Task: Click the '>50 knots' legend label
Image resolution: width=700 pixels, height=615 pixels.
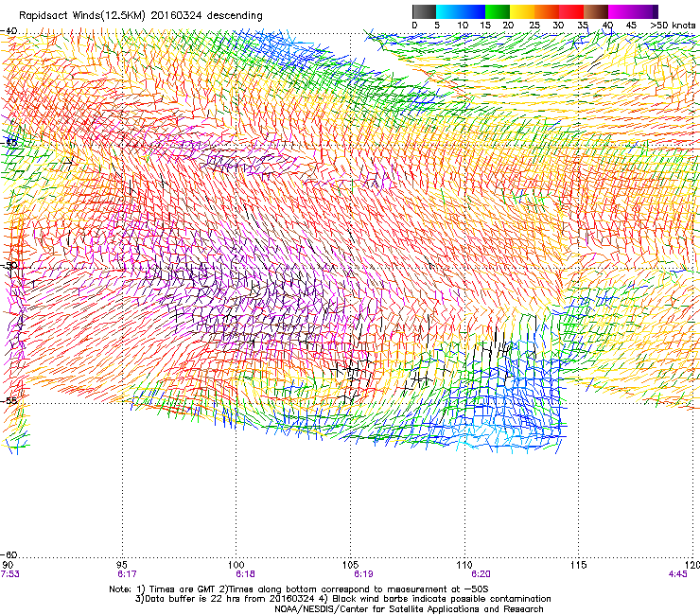Action: (673, 26)
